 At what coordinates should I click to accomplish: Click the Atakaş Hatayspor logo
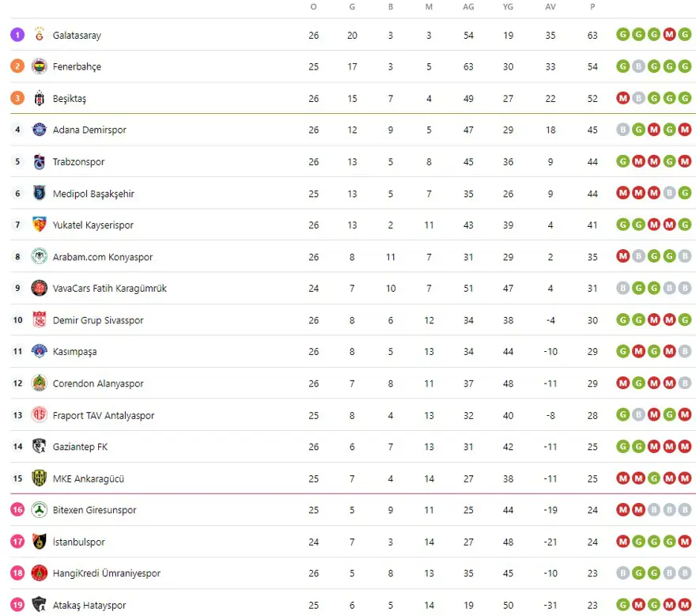(x=40, y=605)
